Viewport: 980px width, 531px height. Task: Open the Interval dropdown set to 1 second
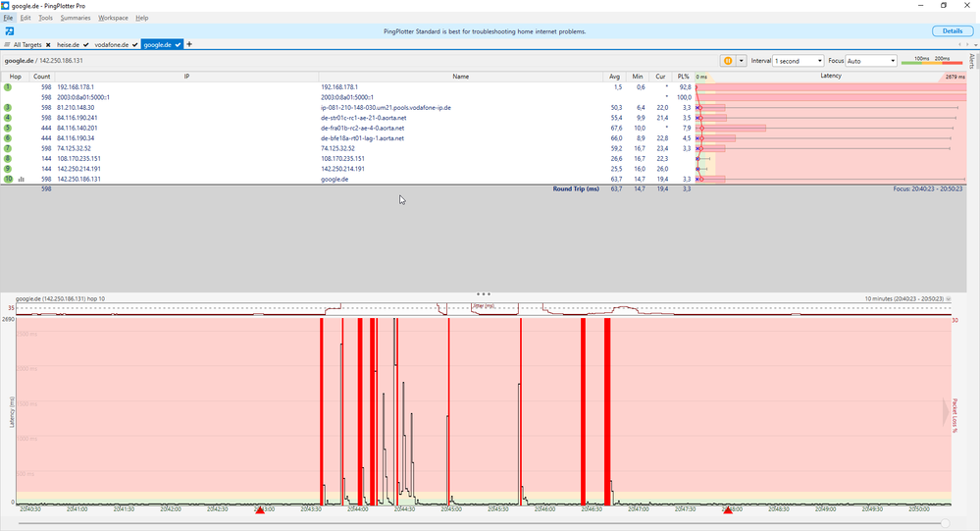(799, 61)
